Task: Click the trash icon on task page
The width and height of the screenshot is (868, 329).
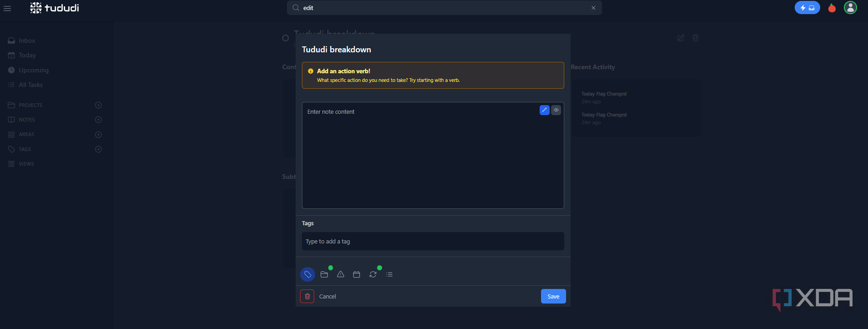Action: click(695, 38)
